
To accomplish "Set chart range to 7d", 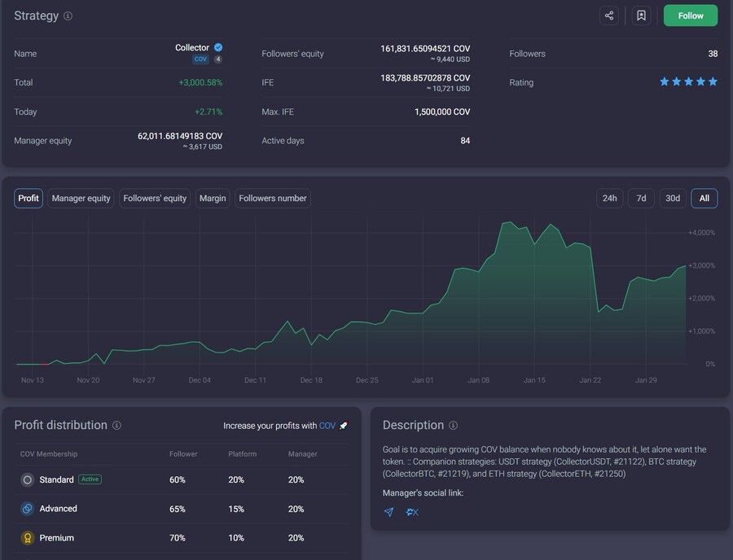I will [x=641, y=199].
